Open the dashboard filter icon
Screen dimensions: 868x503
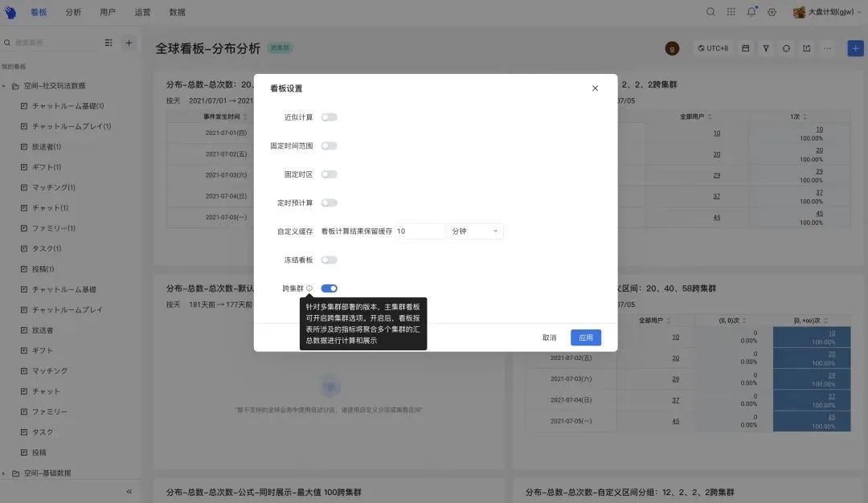(766, 49)
